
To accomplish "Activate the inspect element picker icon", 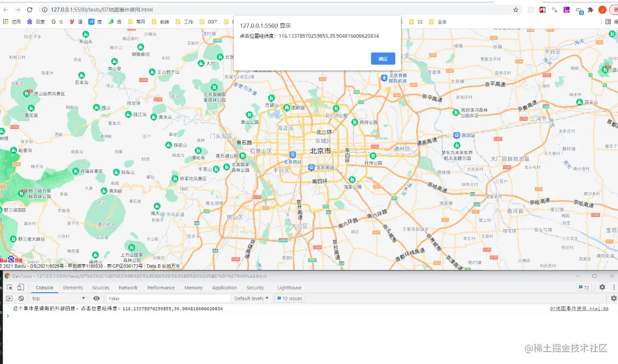I will coord(9,287).
